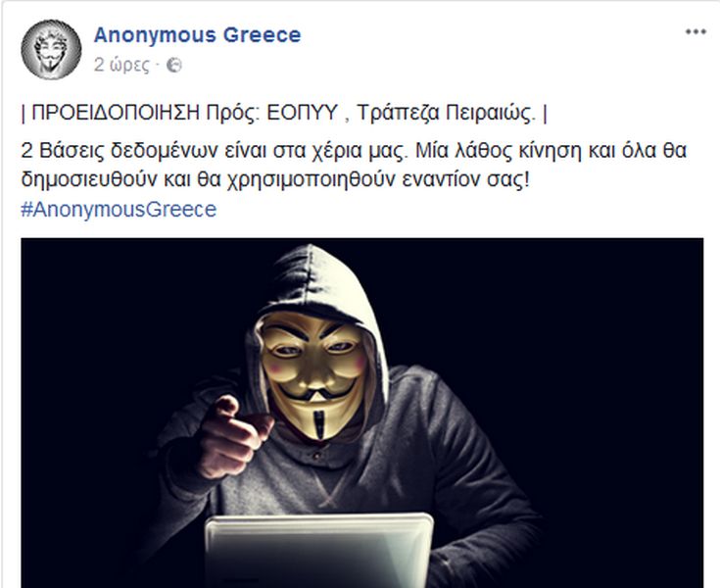This screenshot has height=588, width=720.
Task: Click the grey hood above the mask
Action: point(312,280)
